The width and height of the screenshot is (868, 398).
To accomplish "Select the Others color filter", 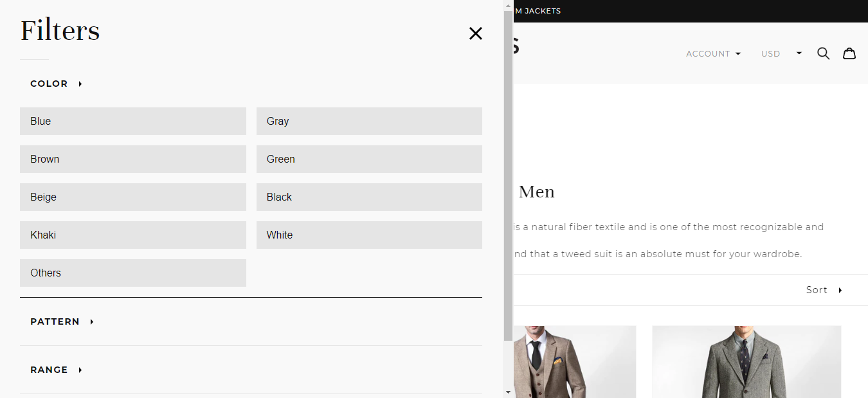I will (132, 273).
